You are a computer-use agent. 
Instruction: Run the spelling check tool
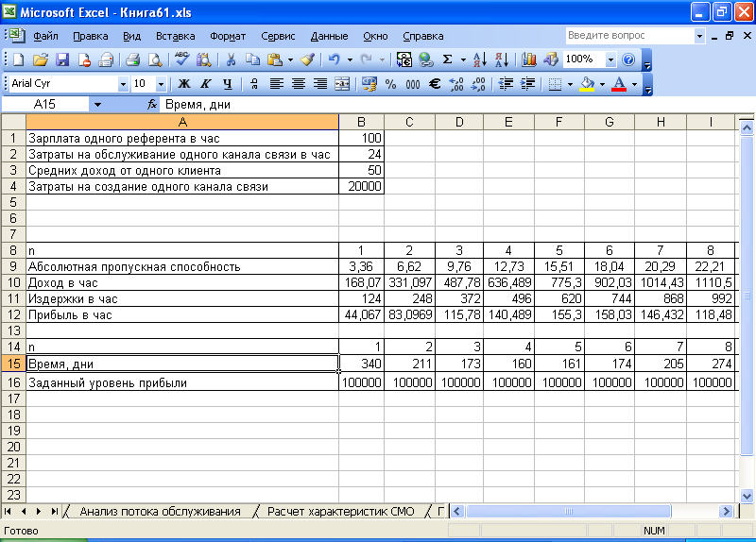[x=182, y=59]
